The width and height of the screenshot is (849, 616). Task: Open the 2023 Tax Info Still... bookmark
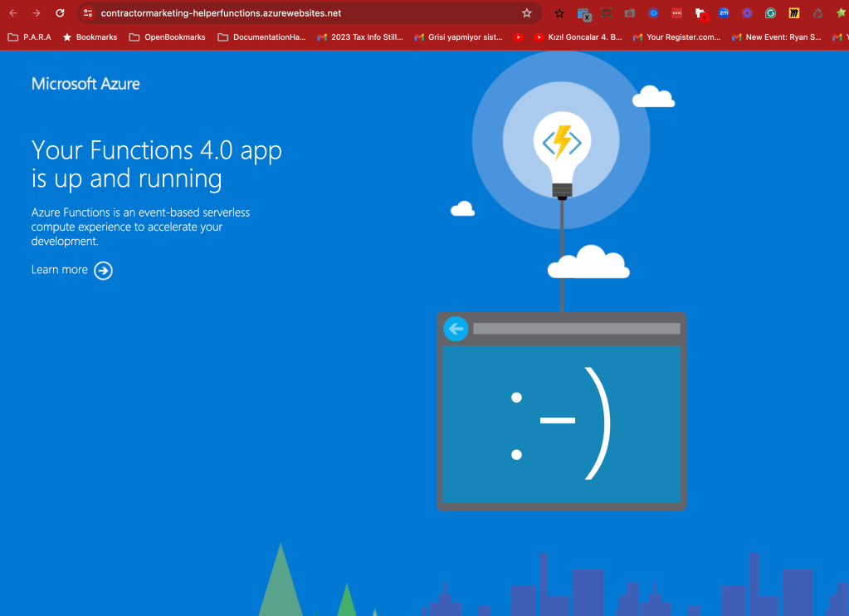click(x=360, y=37)
